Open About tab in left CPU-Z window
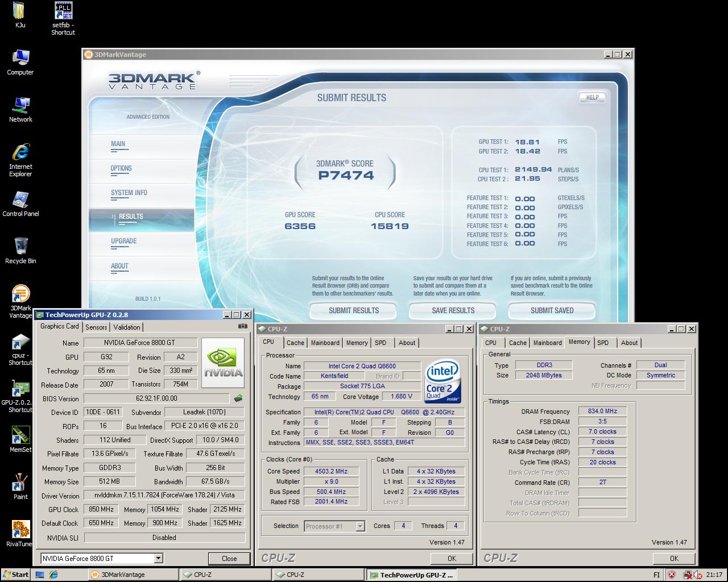728x582 pixels. tap(407, 343)
